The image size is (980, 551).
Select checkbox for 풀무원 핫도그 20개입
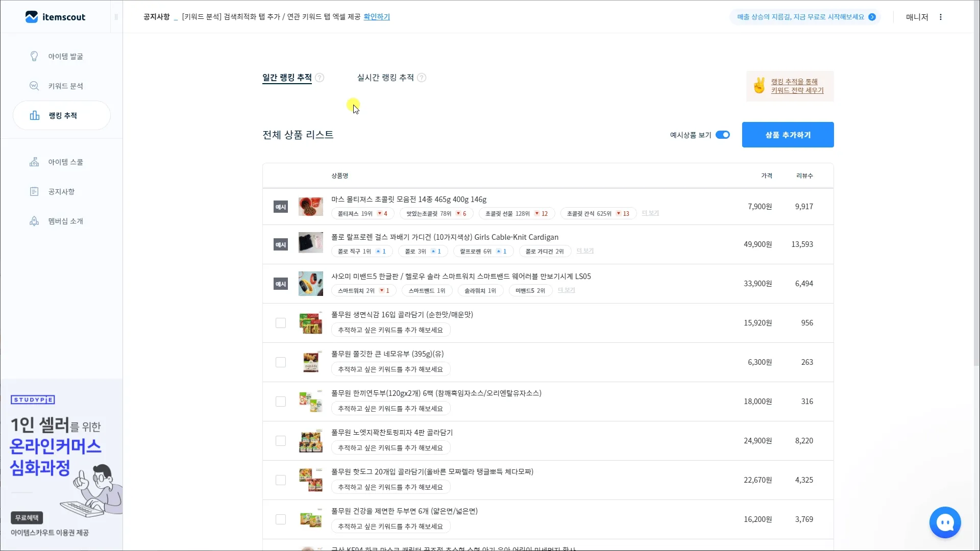(x=281, y=480)
